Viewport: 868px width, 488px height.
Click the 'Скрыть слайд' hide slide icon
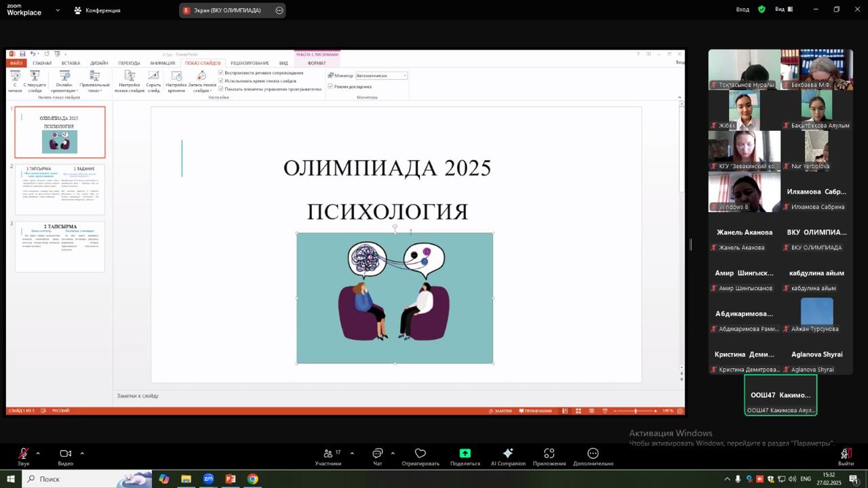(x=154, y=81)
